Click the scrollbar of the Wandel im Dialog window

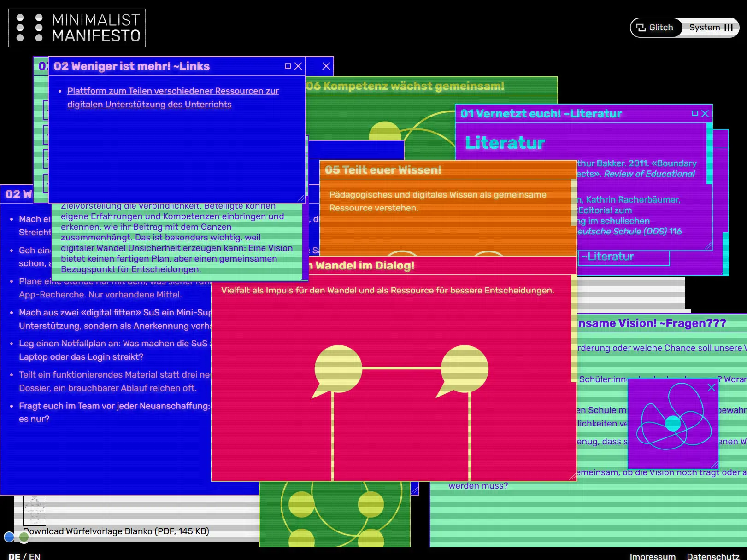(x=574, y=328)
